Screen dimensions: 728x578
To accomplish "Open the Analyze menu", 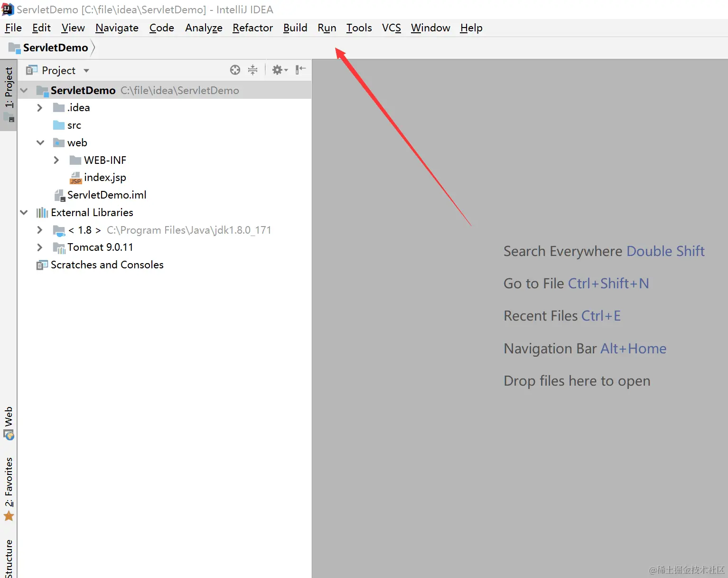I will (x=204, y=28).
